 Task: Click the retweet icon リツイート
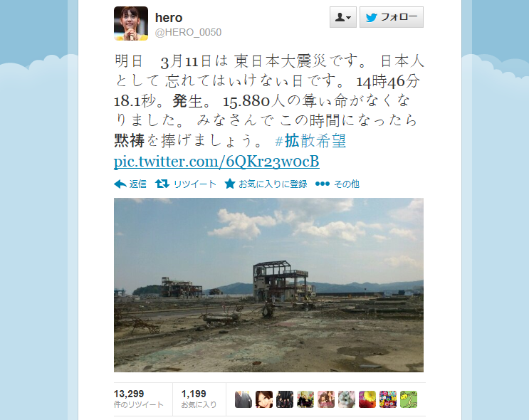(186, 184)
